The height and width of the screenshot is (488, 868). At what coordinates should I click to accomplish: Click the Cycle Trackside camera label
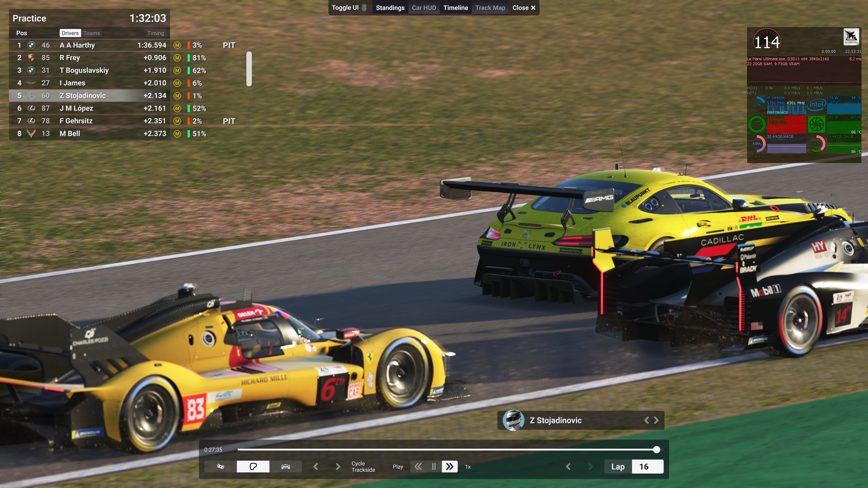(x=363, y=467)
